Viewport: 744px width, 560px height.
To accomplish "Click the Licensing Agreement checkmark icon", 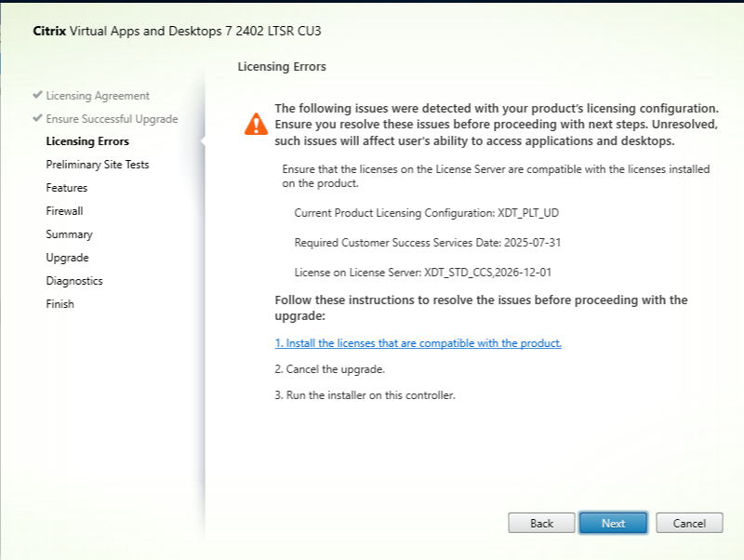I will 37,95.
